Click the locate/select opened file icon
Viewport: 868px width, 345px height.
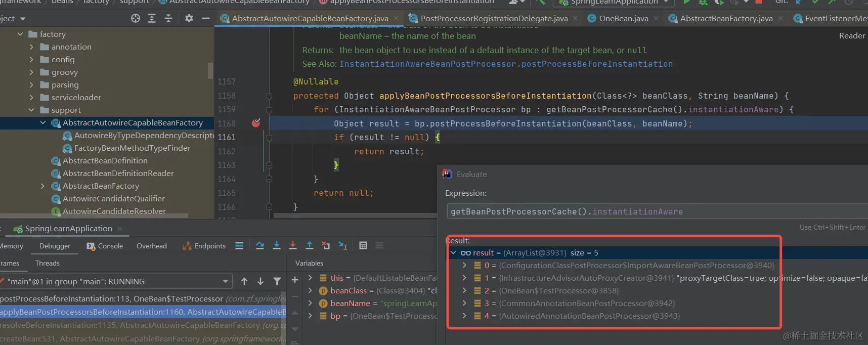pyautogui.click(x=135, y=18)
